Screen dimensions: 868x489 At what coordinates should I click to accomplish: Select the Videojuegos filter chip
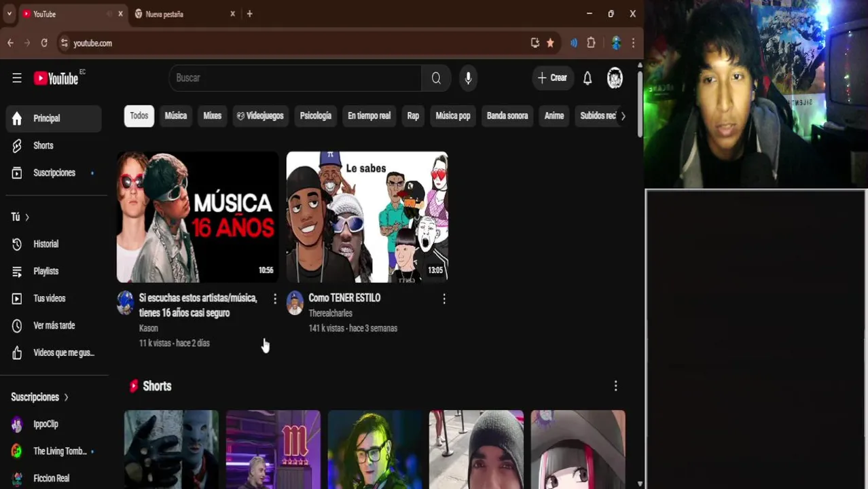coord(260,116)
